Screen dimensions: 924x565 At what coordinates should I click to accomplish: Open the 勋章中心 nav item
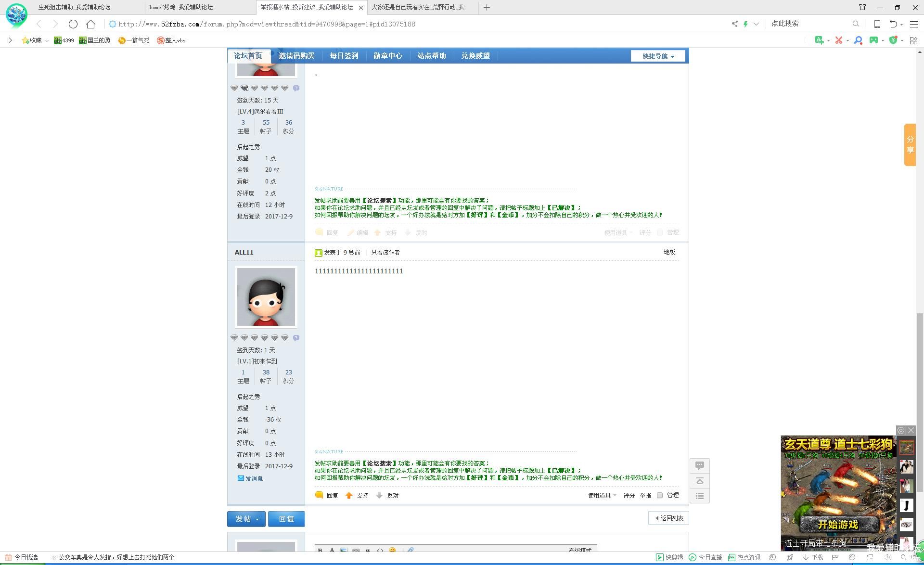tap(387, 56)
